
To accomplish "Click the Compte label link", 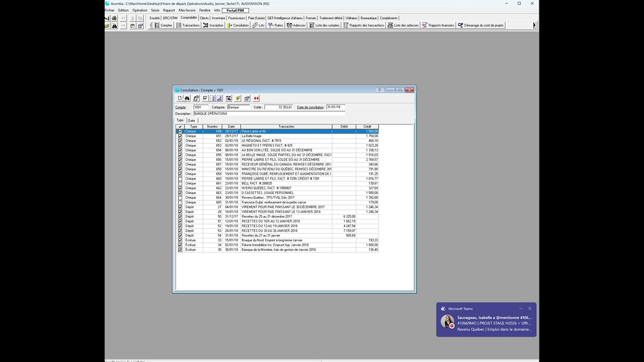I will [x=181, y=107].
